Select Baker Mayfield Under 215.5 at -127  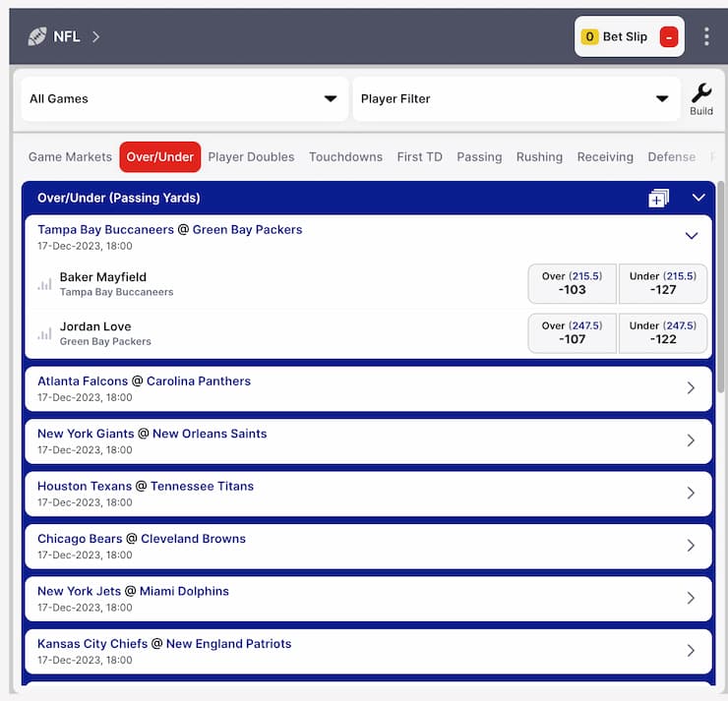[x=662, y=283]
